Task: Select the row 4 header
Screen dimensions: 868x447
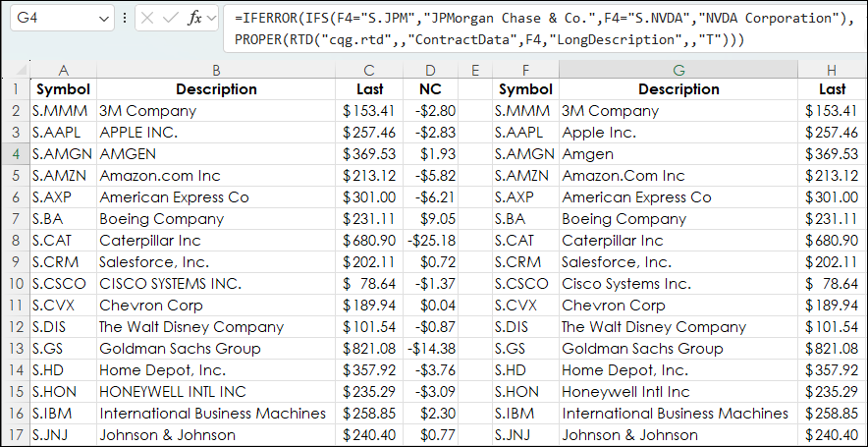Action: tap(15, 153)
